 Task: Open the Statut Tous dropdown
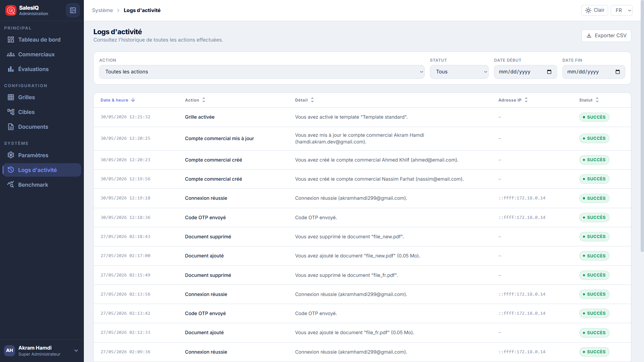[x=459, y=72]
